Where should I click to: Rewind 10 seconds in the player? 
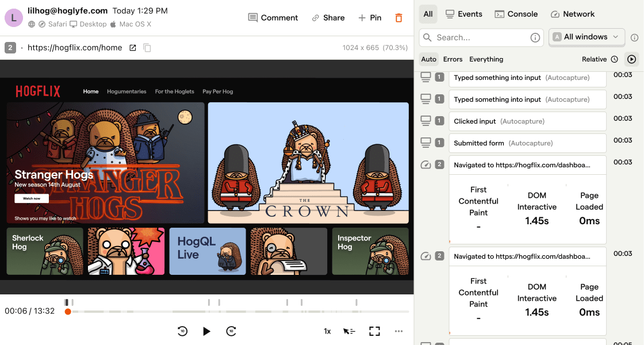click(182, 331)
